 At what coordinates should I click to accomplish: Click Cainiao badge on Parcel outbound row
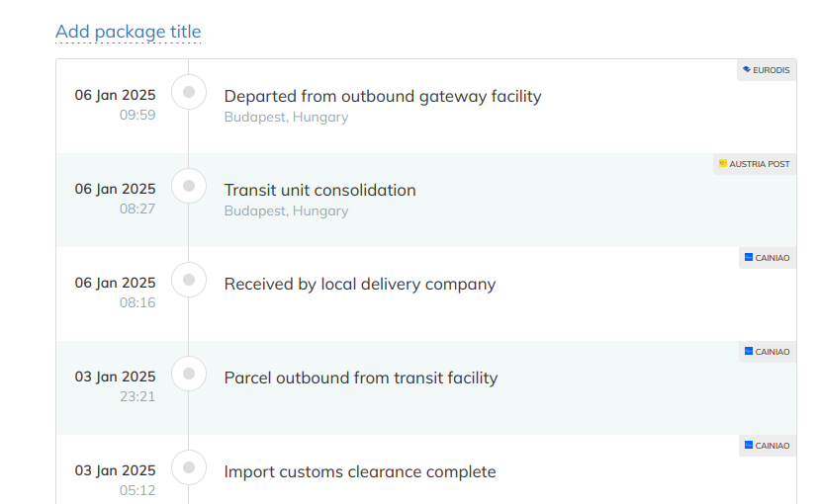pos(768,352)
